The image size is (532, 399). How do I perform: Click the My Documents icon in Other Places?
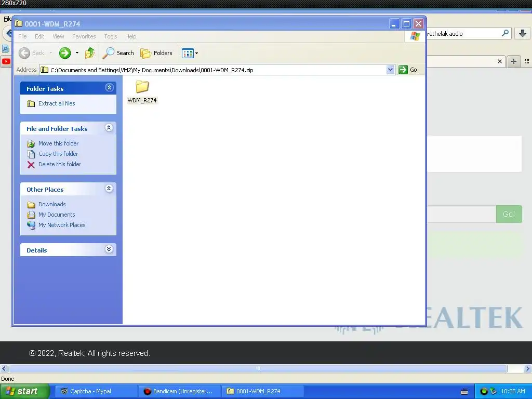coord(31,215)
